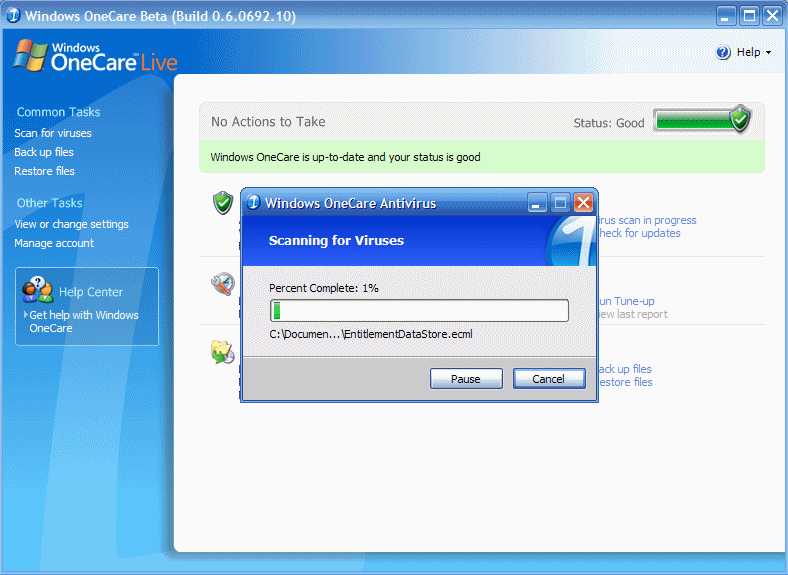Cancel the virus scan
Screen dimensions: 788x575
pyautogui.click(x=549, y=378)
